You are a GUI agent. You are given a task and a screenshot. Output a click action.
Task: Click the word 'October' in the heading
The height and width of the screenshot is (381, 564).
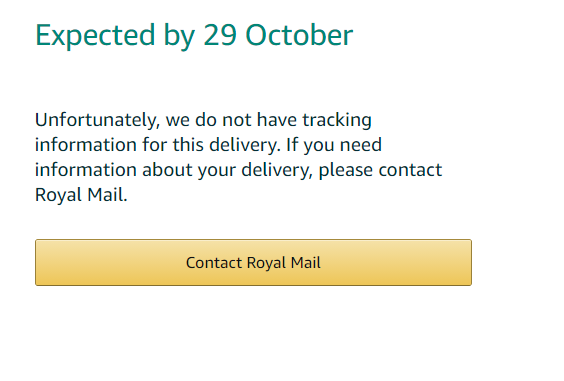[x=299, y=35]
